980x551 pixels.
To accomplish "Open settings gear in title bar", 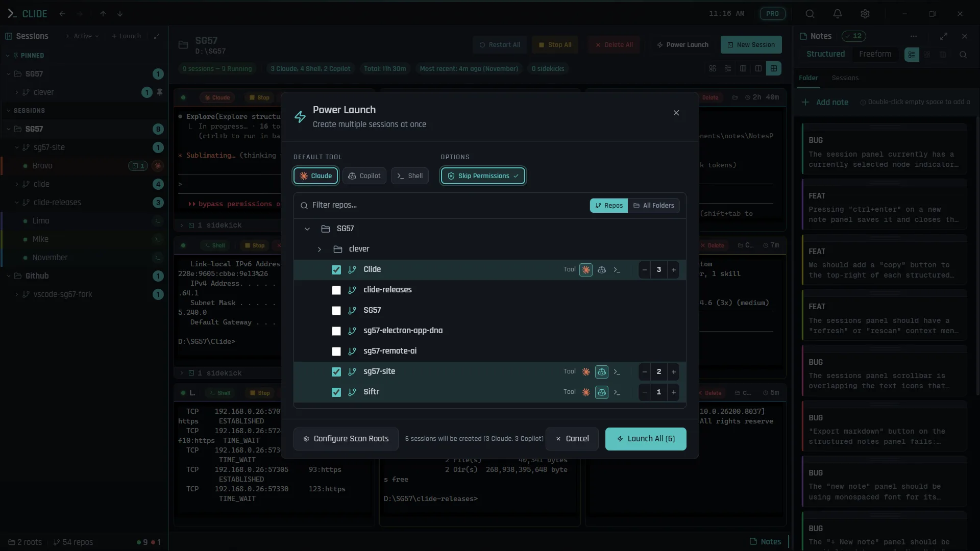I will 865,14.
